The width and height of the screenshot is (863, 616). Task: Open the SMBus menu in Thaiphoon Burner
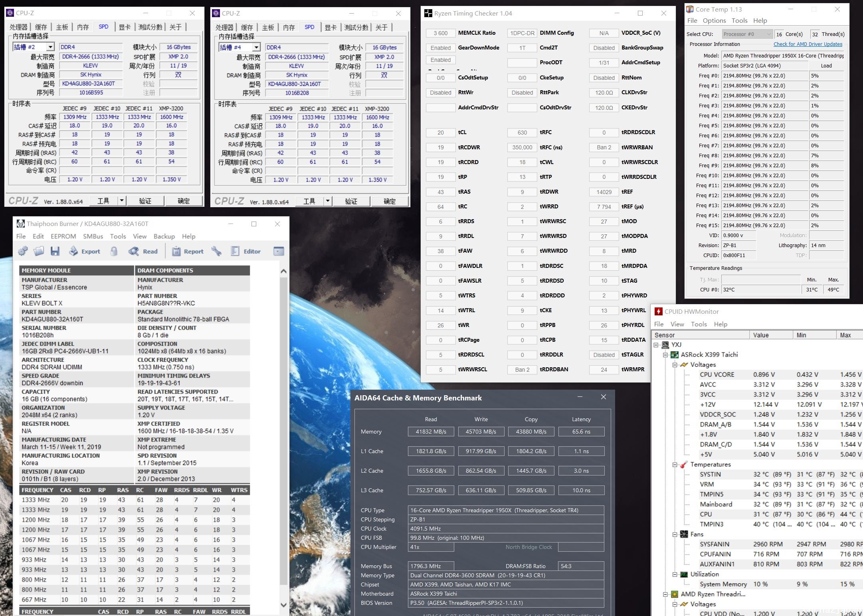pyautogui.click(x=93, y=236)
